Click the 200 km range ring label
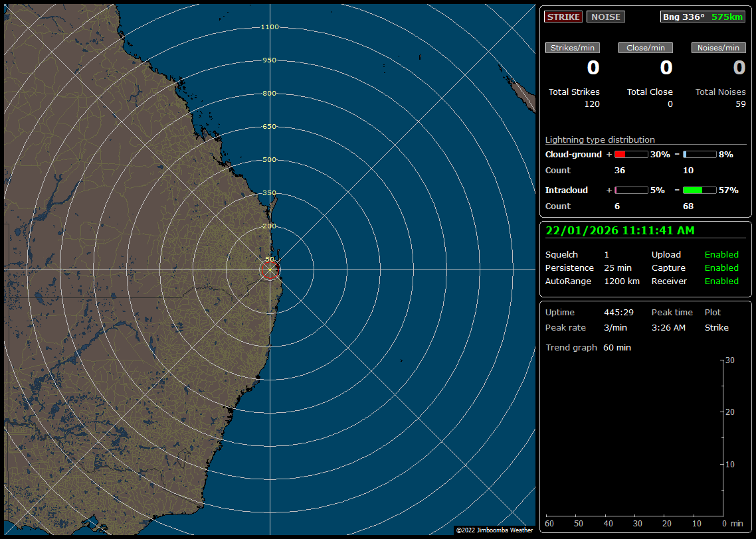Screen dimensions: 756x539 coord(270,226)
